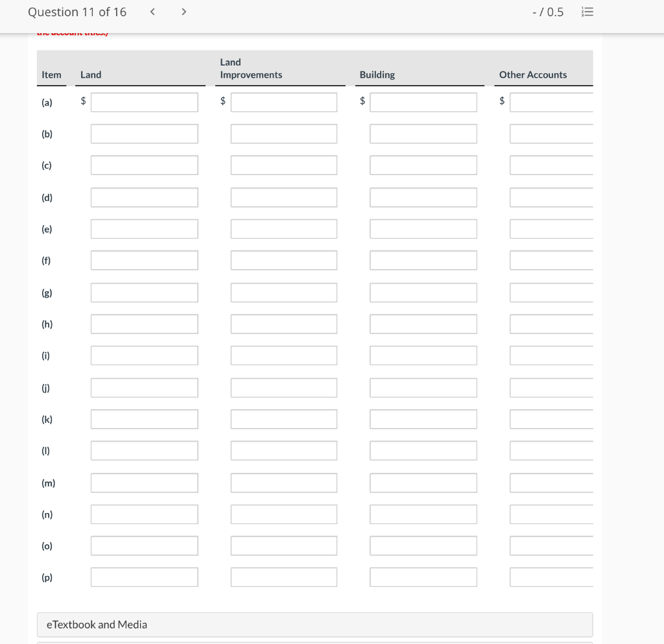Click the Building field for item (d)

pos(423,197)
